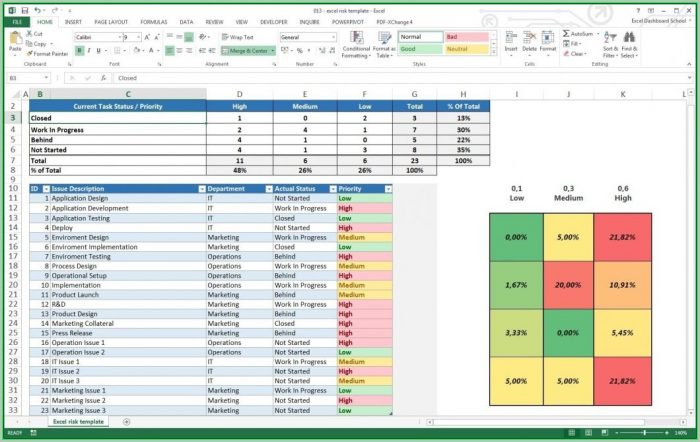The image size is (700, 442).
Task: Toggle Italic formatting button
Action: (x=90, y=50)
